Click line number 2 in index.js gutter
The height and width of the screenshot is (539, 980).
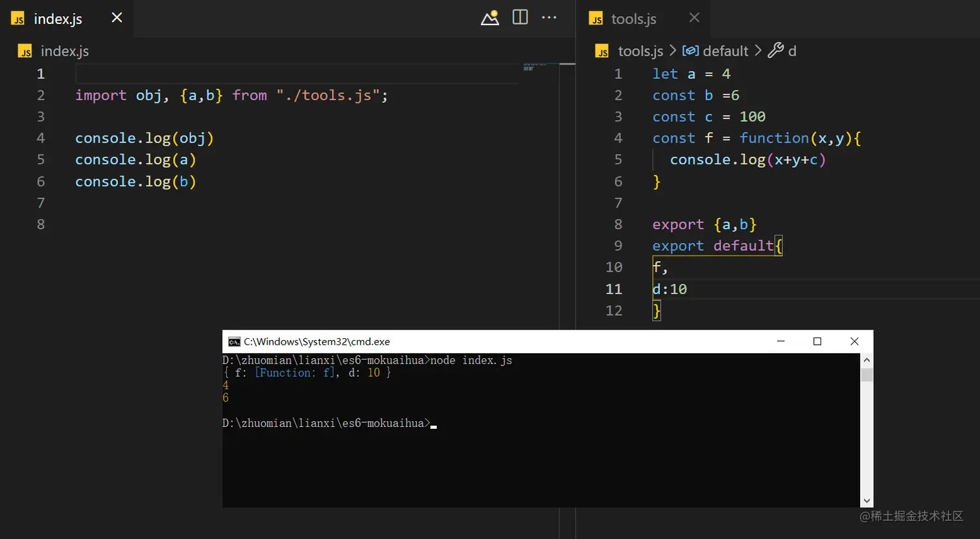(41, 95)
